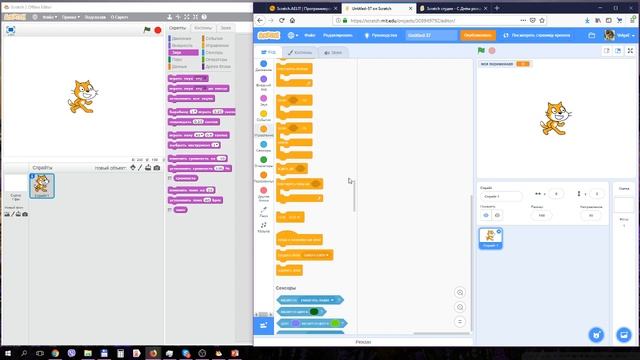Select the Grow tool in offline editor toolbar
The image size is (640, 360).
[187, 17]
